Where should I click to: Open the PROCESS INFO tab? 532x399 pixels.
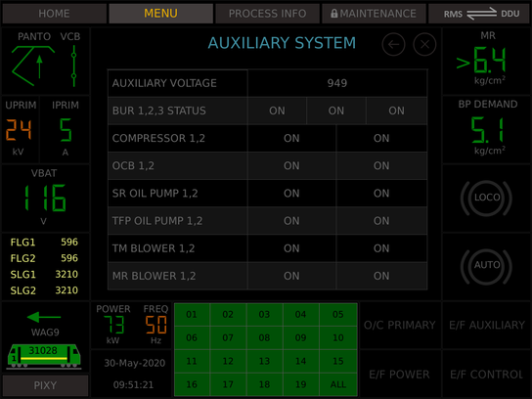pyautogui.click(x=267, y=14)
